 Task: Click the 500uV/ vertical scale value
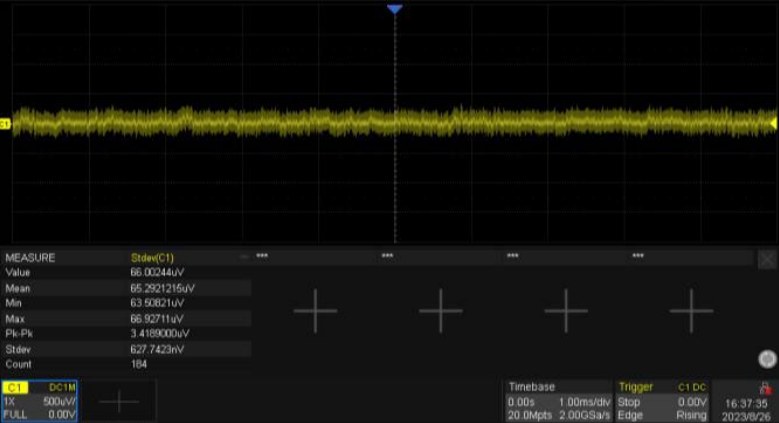click(59, 401)
